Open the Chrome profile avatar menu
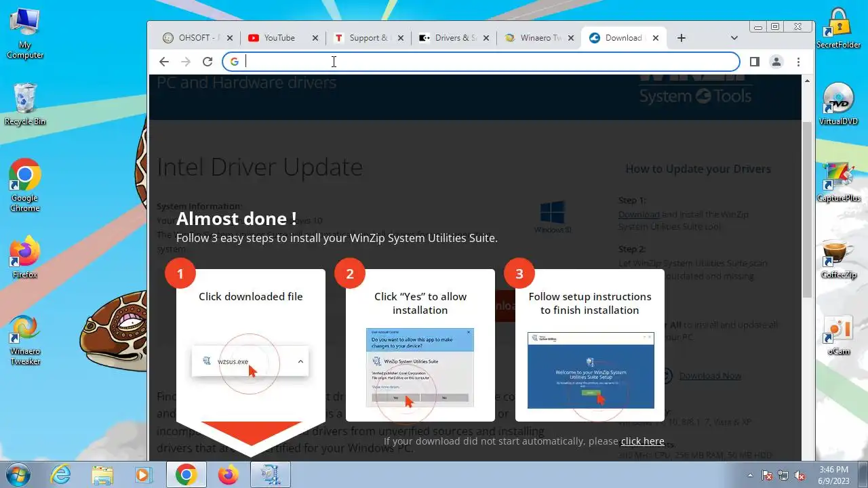The width and height of the screenshot is (868, 488). pyautogui.click(x=776, y=62)
